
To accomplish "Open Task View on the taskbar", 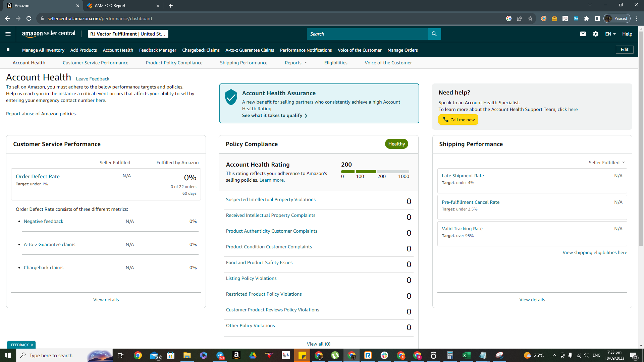I will coord(121,355).
